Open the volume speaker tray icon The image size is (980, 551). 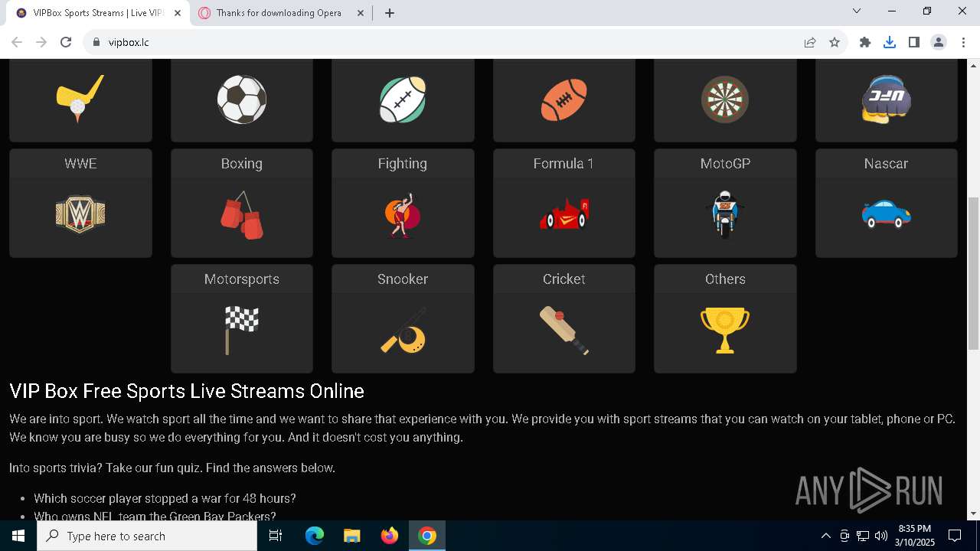[881, 536]
